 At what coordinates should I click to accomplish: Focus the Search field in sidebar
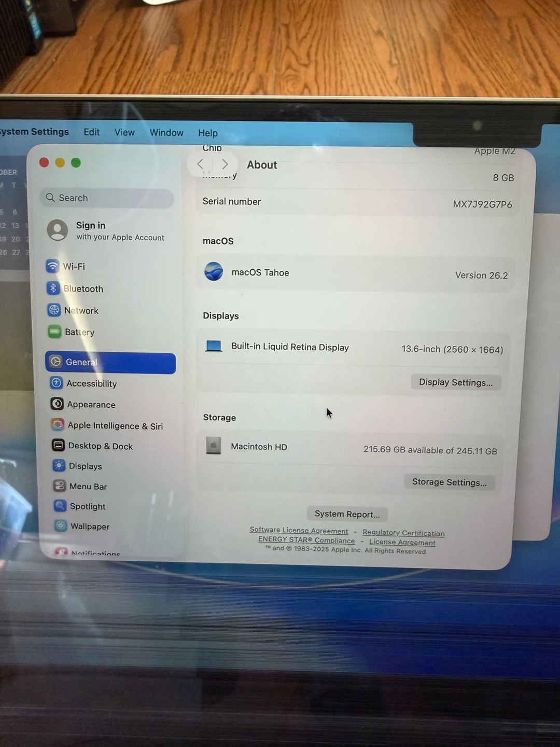click(x=107, y=198)
